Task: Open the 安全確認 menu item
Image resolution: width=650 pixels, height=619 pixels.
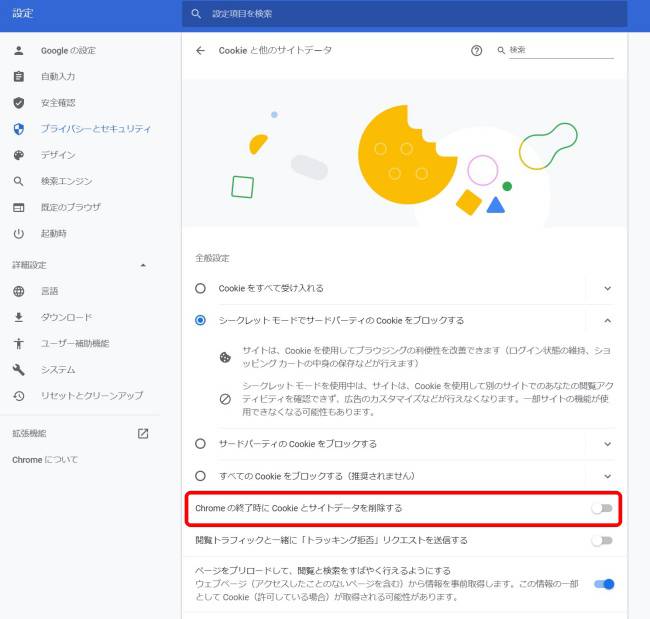Action: click(x=58, y=103)
